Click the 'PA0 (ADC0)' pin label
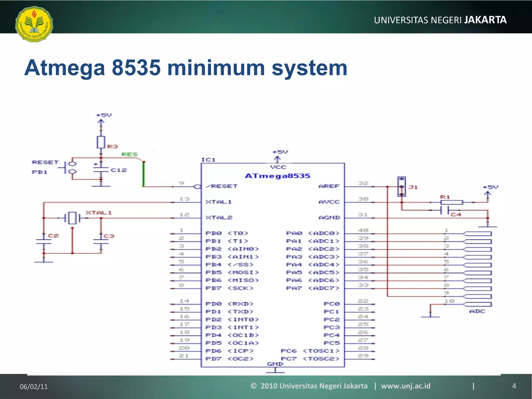 pyautogui.click(x=313, y=233)
